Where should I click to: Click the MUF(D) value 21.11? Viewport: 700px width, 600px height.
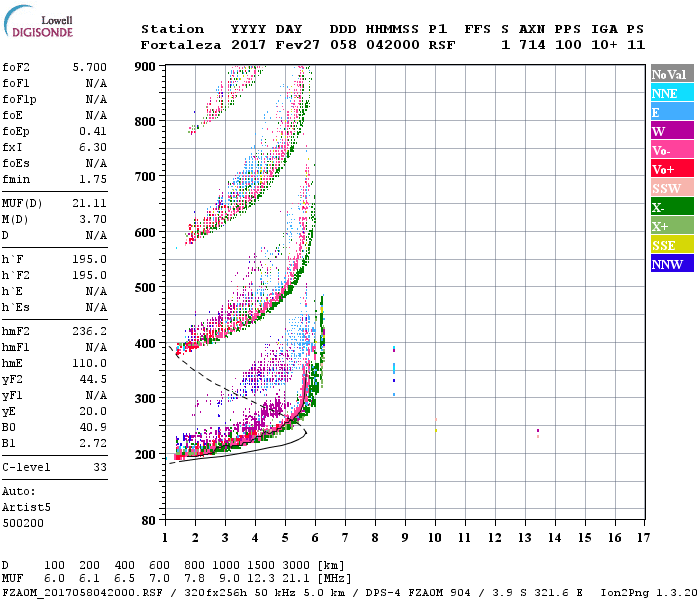click(x=90, y=203)
